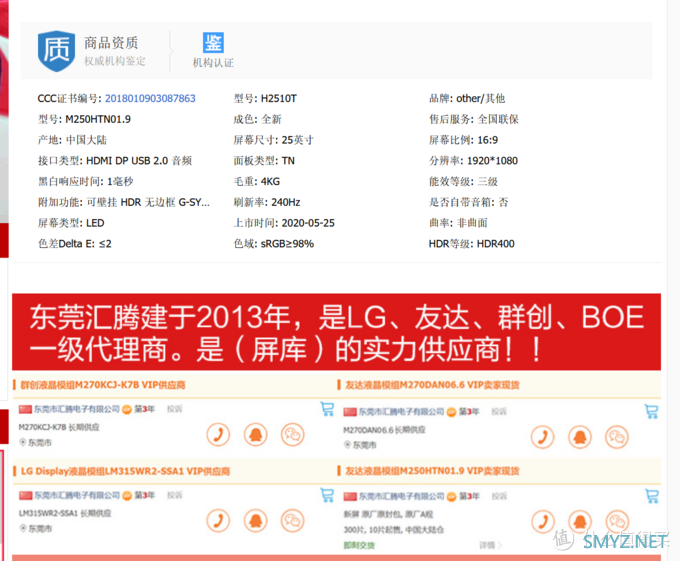This screenshot has height=561, width=680.
Task: Select the 接口类型: HDMI DP USB 2.0 text
Action: click(x=114, y=161)
